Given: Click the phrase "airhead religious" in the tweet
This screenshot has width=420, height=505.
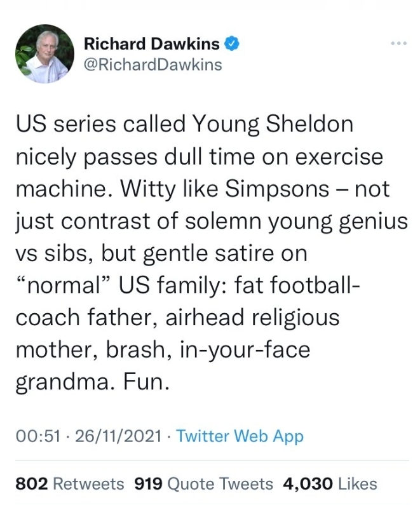Looking at the screenshot, I should click(252, 318).
